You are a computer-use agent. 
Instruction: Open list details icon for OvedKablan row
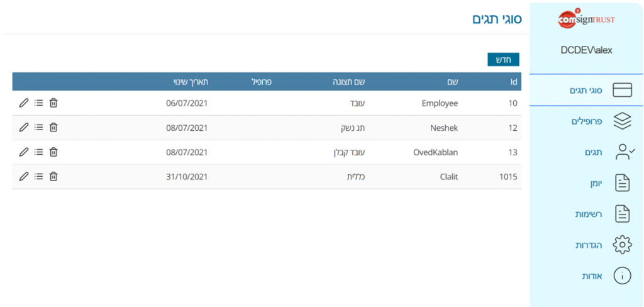pos(39,152)
